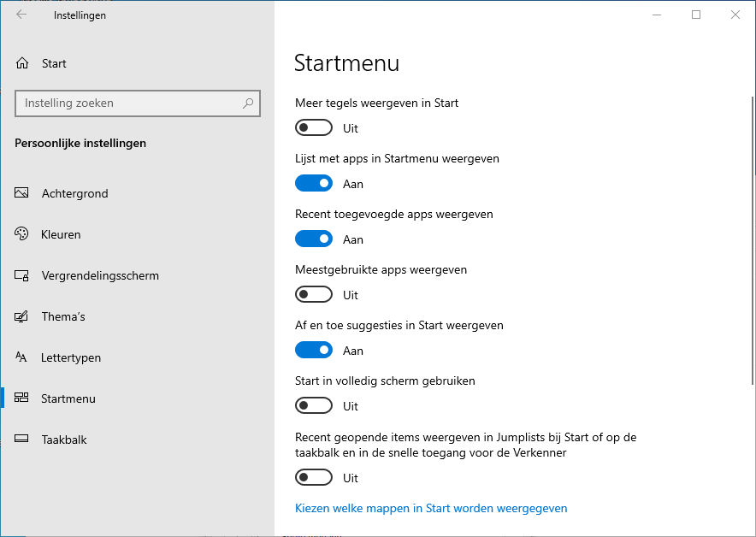The width and height of the screenshot is (756, 537).
Task: Disable Lijst met apps in Startmenu
Action: (x=313, y=184)
